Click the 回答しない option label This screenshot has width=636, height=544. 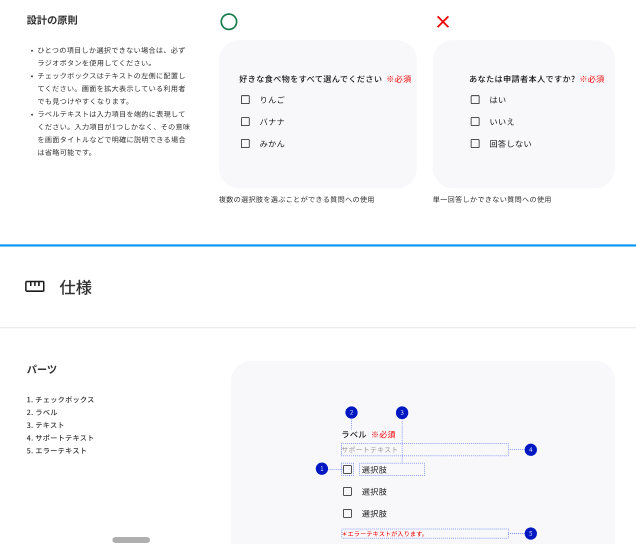pyautogui.click(x=510, y=144)
